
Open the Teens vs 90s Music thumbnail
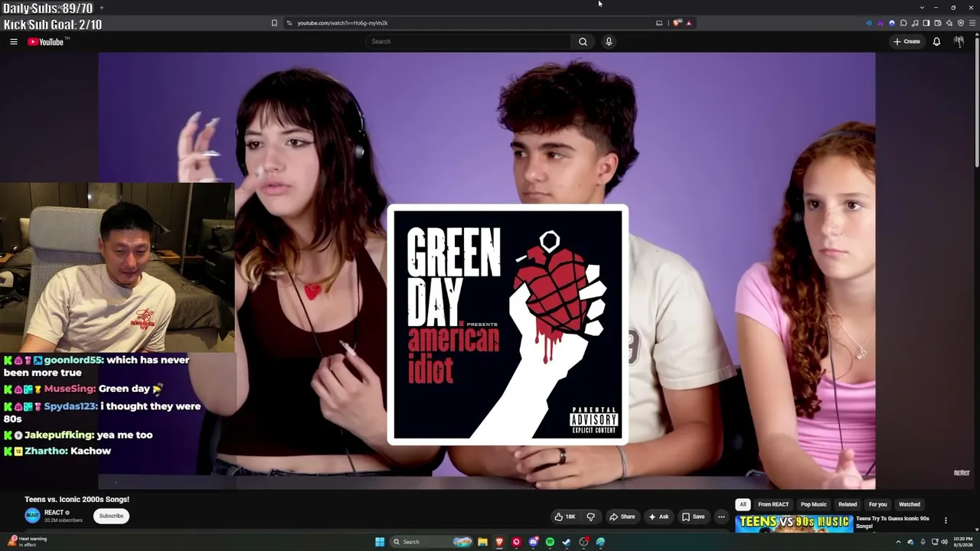[794, 524]
